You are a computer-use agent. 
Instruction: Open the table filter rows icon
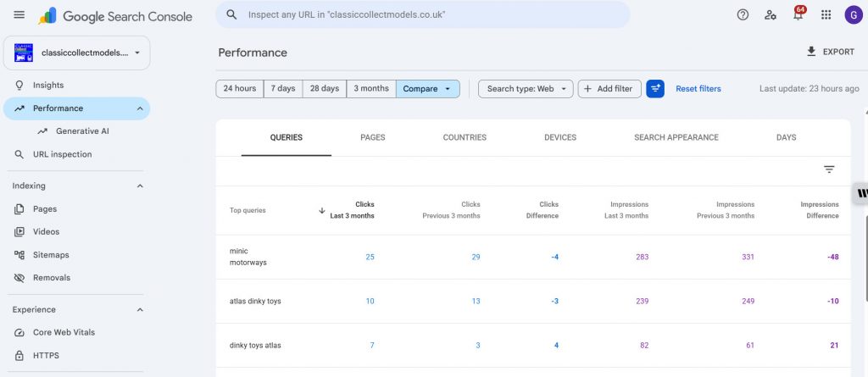[829, 169]
